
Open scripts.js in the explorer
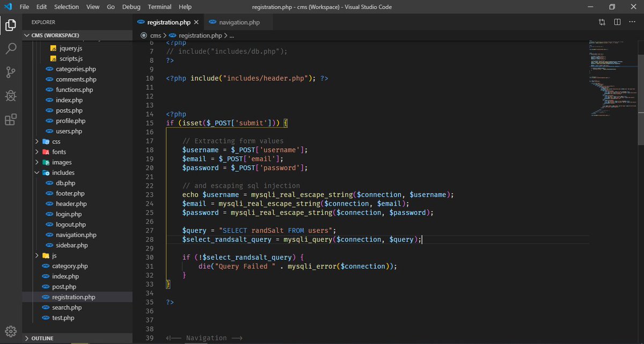pyautogui.click(x=70, y=58)
